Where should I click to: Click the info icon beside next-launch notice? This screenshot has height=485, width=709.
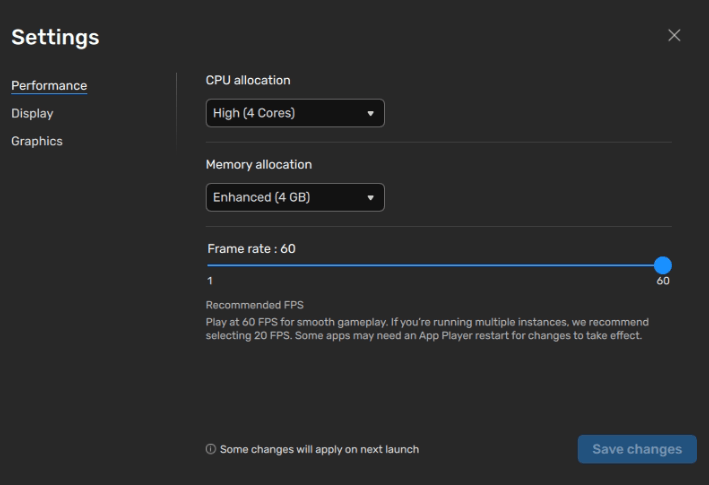210,449
